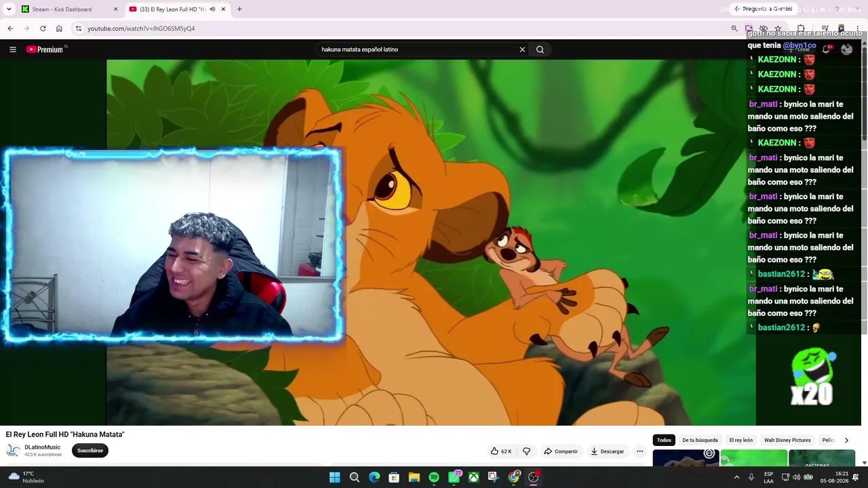Open the Chrome profile avatar
The image size is (868, 488).
pos(842,28)
